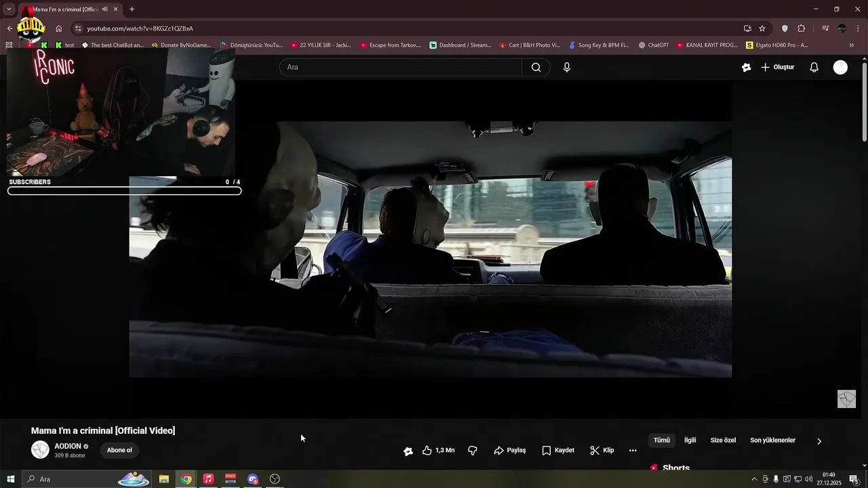The height and width of the screenshot is (488, 868).
Task: Click the sparkle icon beside Oluştur
Action: (x=746, y=67)
